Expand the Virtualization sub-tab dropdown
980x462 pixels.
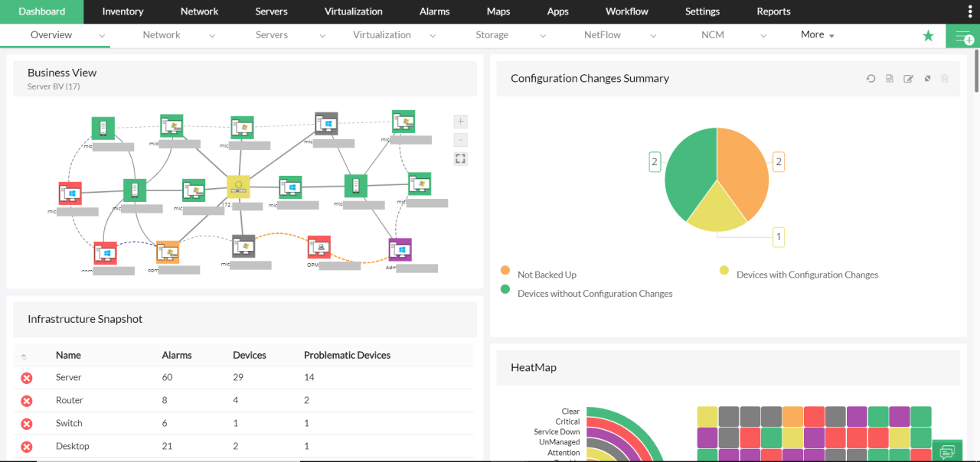tap(434, 35)
